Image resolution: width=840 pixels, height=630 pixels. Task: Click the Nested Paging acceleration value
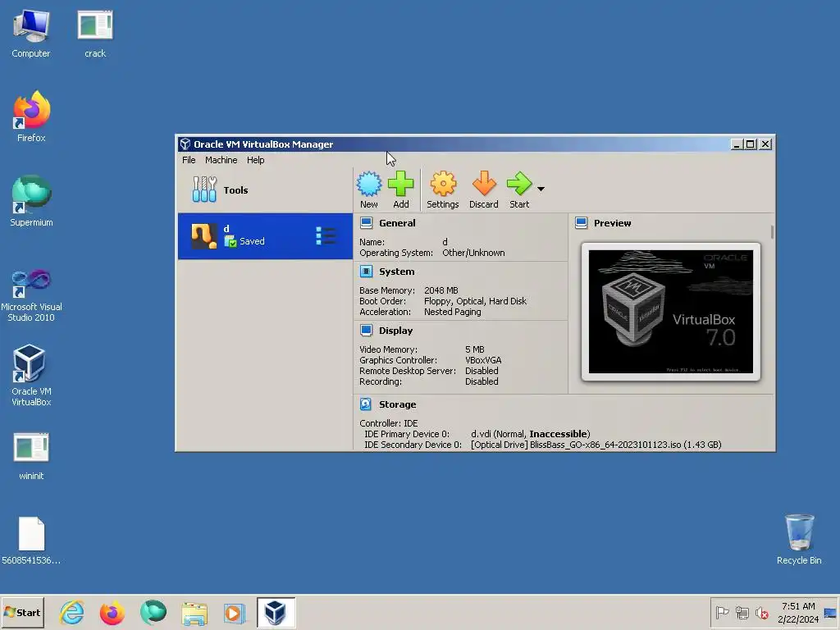tap(452, 312)
